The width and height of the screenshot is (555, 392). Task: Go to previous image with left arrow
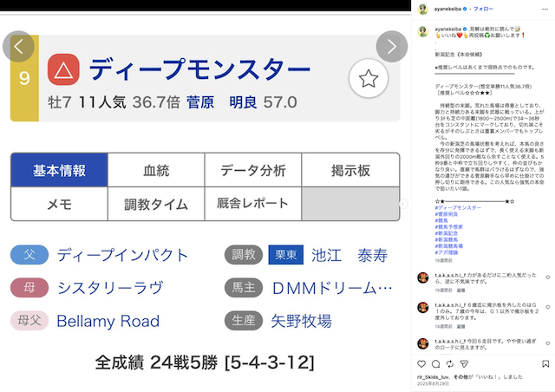20,47
